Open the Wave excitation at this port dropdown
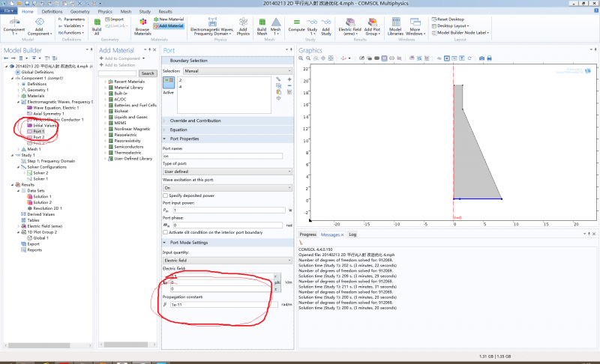Viewport: 600px width, 364px height. coord(227,189)
